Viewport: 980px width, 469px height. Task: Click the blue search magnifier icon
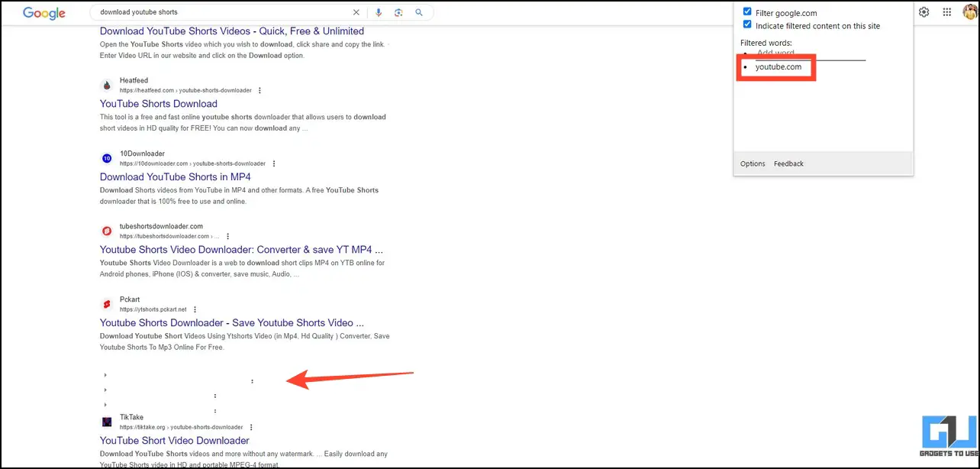click(x=419, y=12)
